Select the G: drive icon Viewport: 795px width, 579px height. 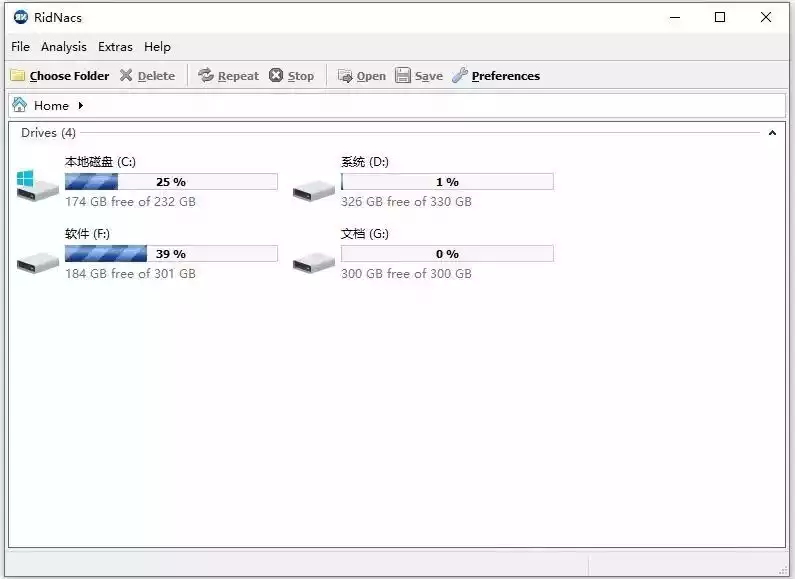coord(313,262)
